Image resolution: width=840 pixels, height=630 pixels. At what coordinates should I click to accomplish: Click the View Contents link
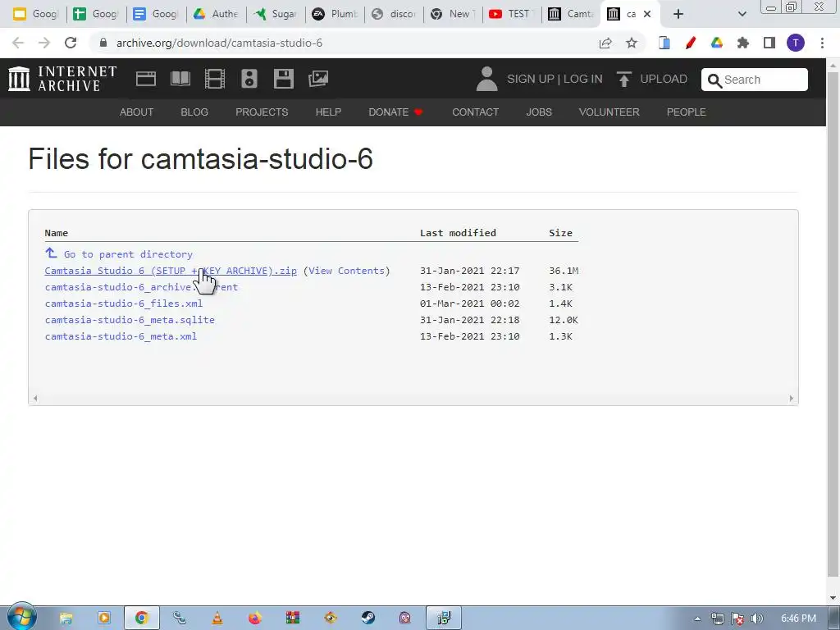click(346, 271)
